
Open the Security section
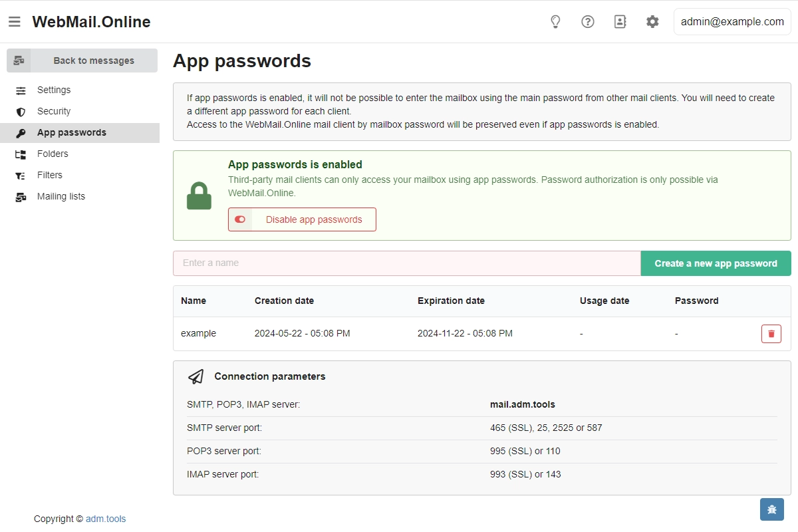(54, 111)
